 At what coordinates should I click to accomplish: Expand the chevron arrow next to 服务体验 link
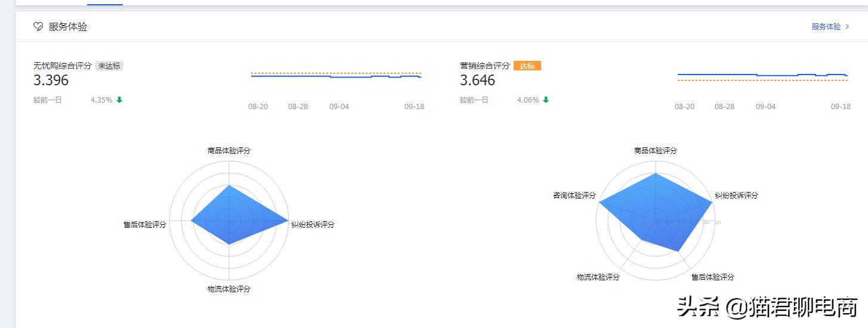click(847, 27)
